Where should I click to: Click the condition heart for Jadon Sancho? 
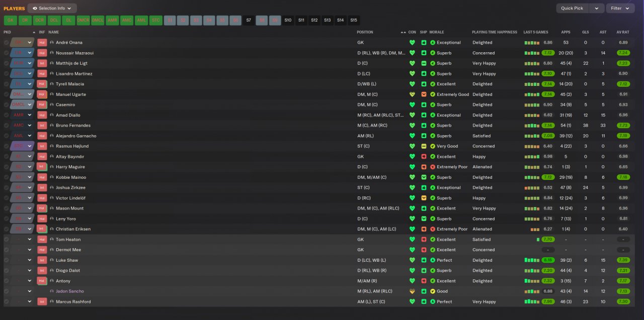412,291
